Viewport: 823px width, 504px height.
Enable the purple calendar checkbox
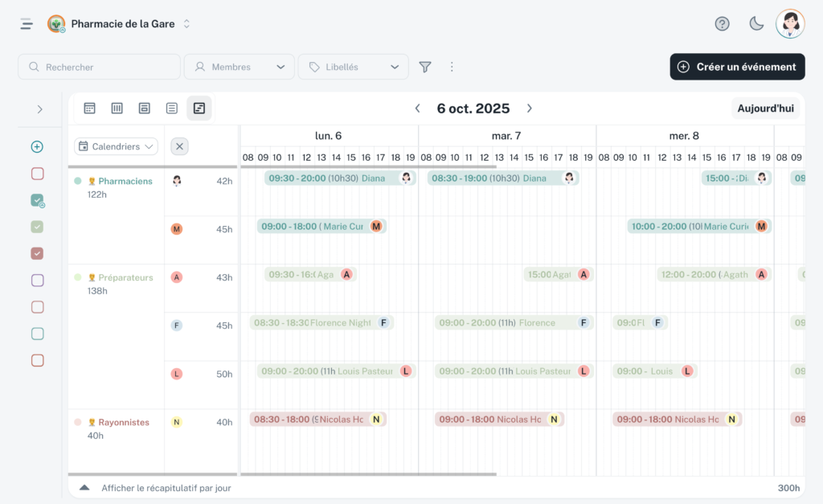pyautogui.click(x=37, y=280)
